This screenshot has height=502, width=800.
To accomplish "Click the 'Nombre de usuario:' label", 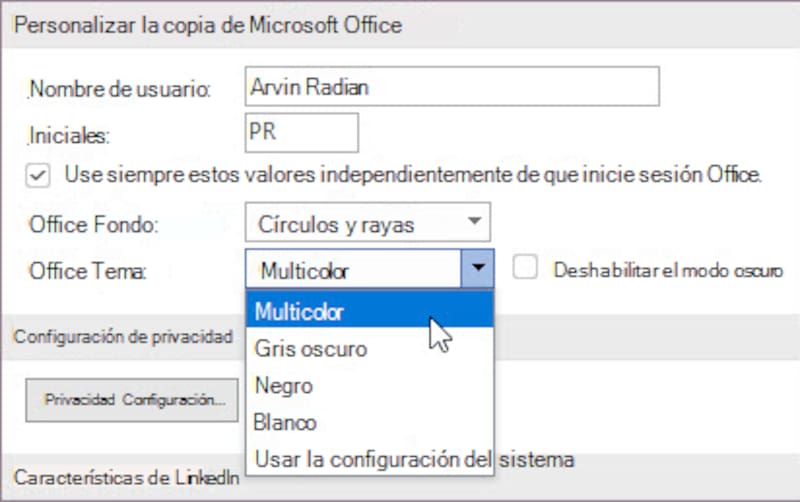I will [121, 89].
